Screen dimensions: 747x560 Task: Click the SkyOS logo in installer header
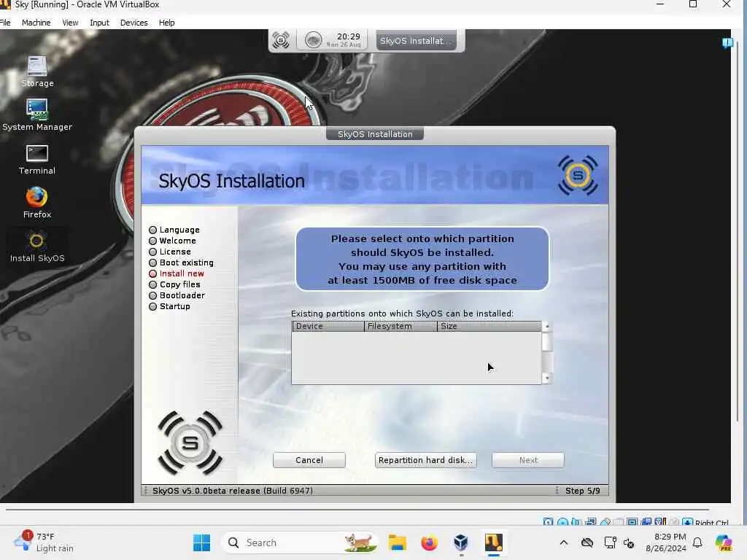tap(578, 175)
